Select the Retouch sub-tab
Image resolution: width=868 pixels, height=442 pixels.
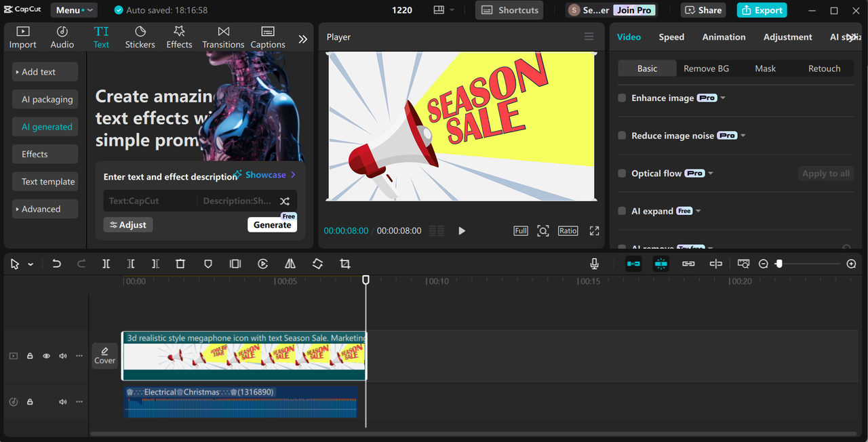tap(824, 68)
